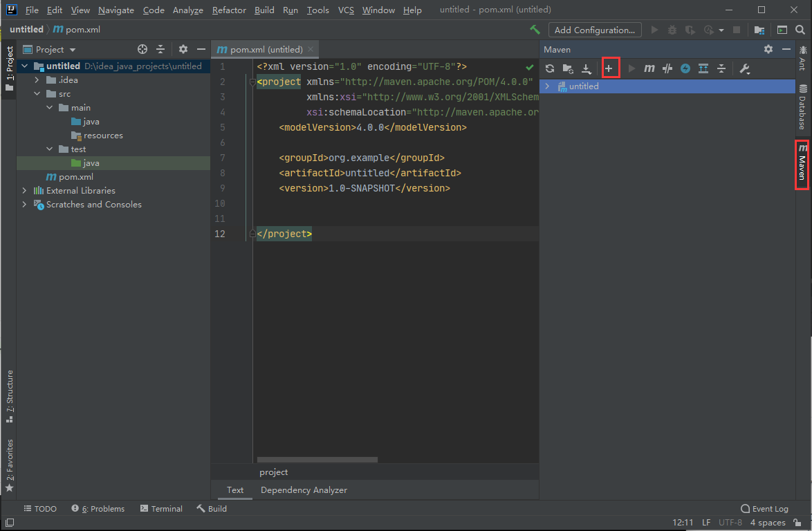Expand the untitled node in Maven panel

point(547,86)
